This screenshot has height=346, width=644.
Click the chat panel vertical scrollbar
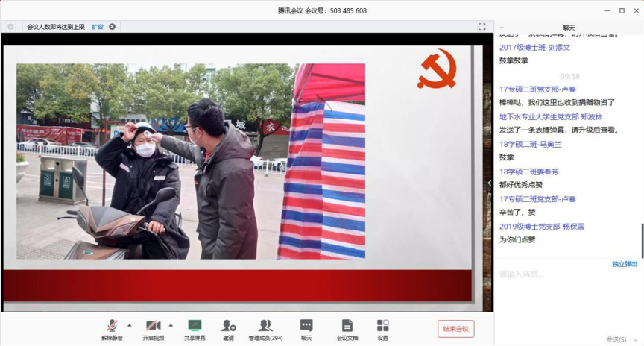(x=641, y=240)
